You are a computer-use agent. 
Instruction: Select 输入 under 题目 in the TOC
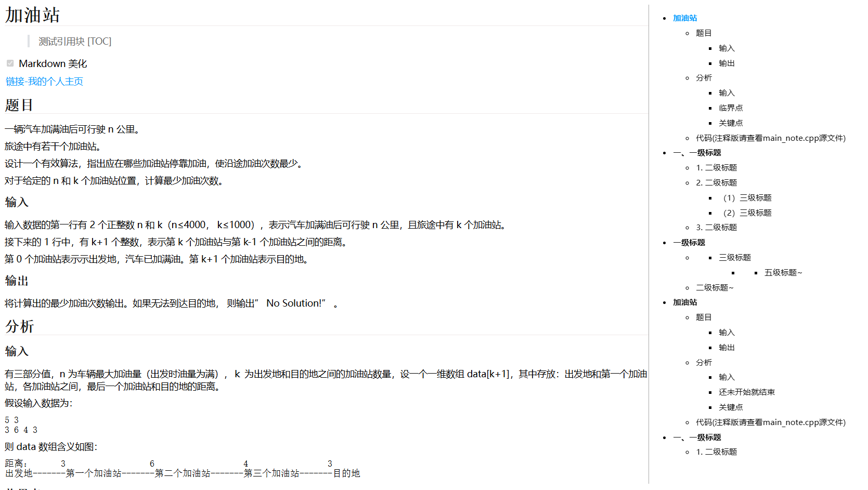coord(726,48)
